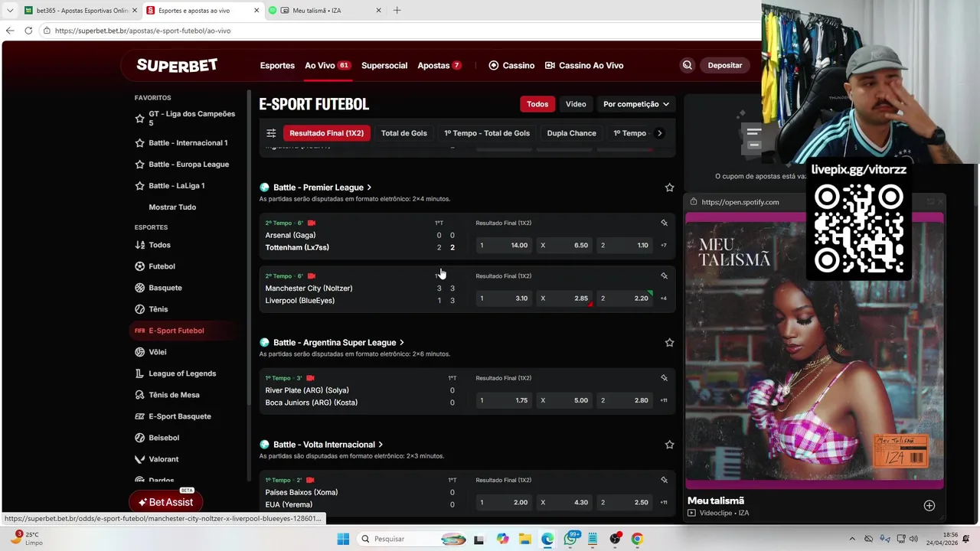Toggle star for Battle - Europa League
The height and width of the screenshot is (551, 980).
click(x=139, y=165)
